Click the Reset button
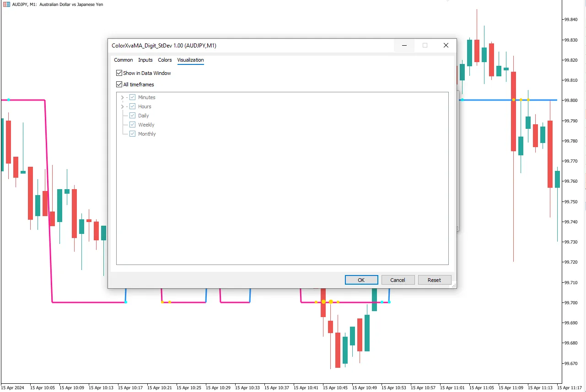Screen dimensions: 586x392 coord(435,280)
